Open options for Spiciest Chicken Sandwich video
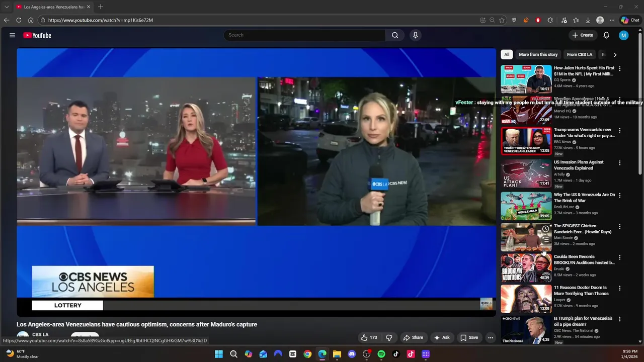The image size is (644, 362). (619, 227)
